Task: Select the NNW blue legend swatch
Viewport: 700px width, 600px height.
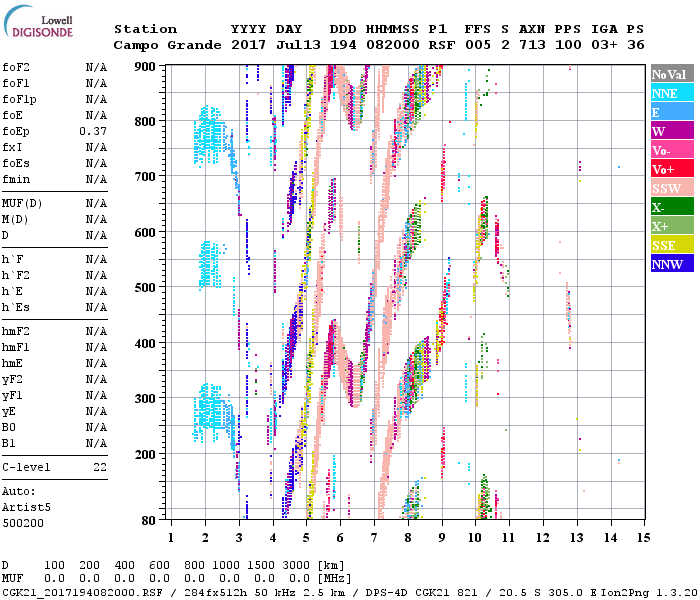Action: pyautogui.click(x=672, y=263)
